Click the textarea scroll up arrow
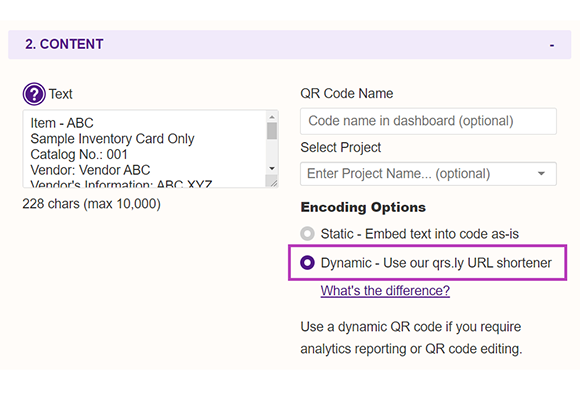The image size is (580, 394). click(x=272, y=117)
